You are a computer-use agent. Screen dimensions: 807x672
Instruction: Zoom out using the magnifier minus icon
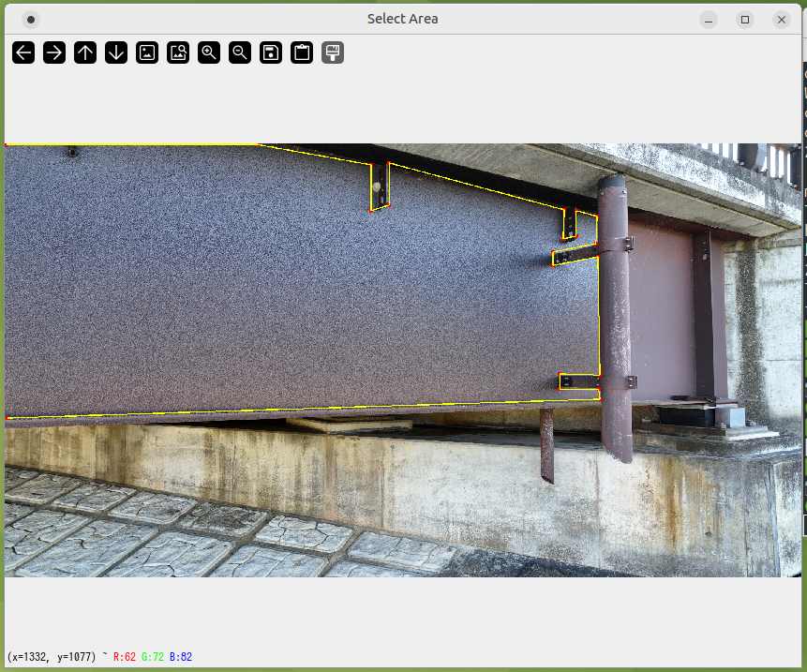[x=240, y=52]
